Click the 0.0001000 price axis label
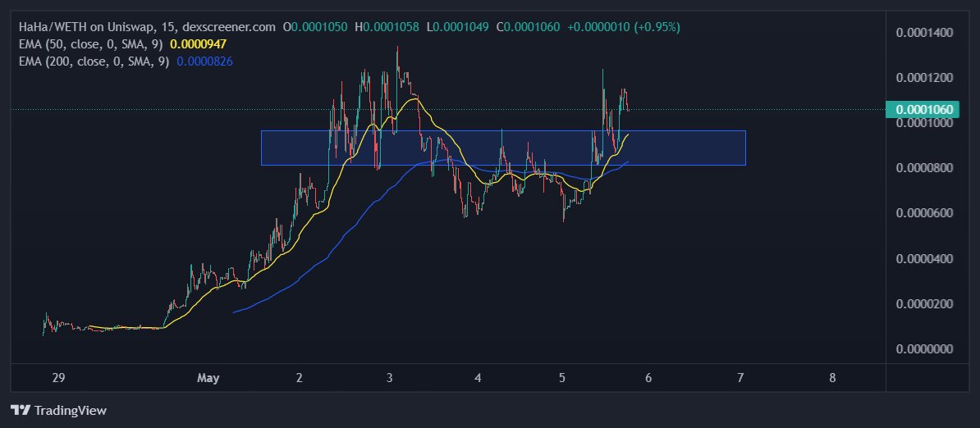 pos(924,123)
